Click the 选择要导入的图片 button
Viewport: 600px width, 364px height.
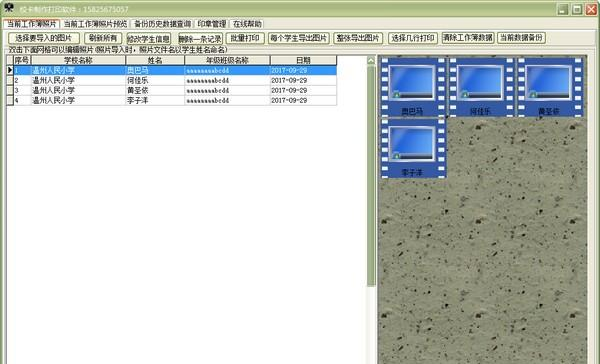(x=44, y=38)
